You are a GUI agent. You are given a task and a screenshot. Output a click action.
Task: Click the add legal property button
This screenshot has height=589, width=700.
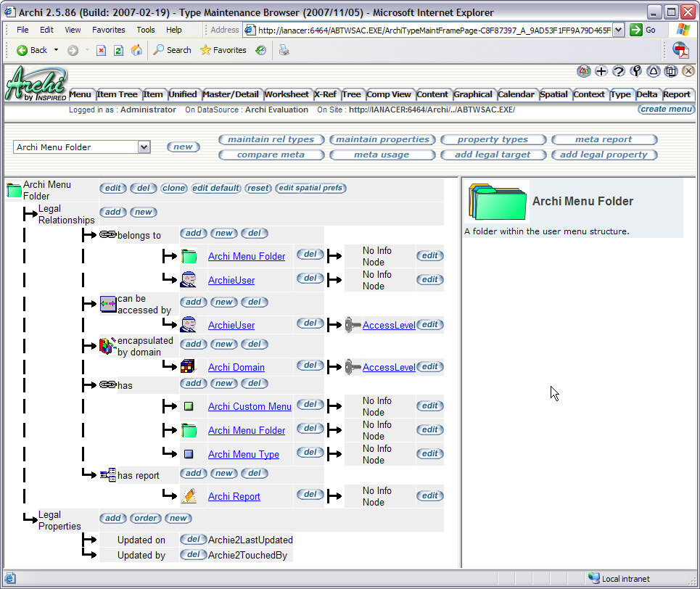pyautogui.click(x=604, y=155)
